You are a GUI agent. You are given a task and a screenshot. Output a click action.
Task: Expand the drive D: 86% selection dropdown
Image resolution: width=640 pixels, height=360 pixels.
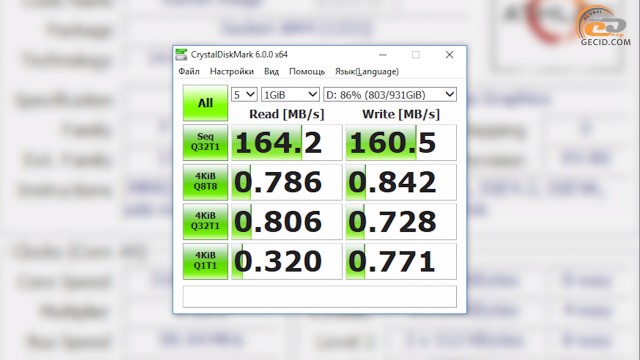(390, 95)
